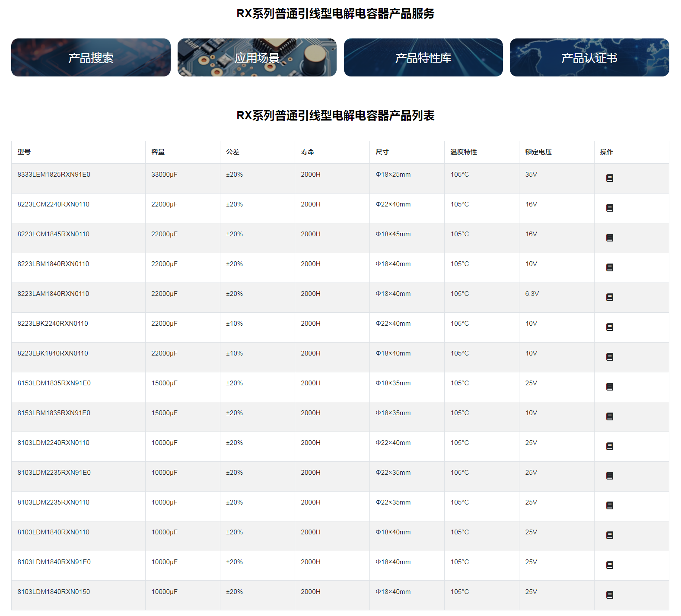Viewport: 681px width, 616px height.
Task: Click document icon for 8103LDM2235RXN91E0
Action: (x=609, y=476)
